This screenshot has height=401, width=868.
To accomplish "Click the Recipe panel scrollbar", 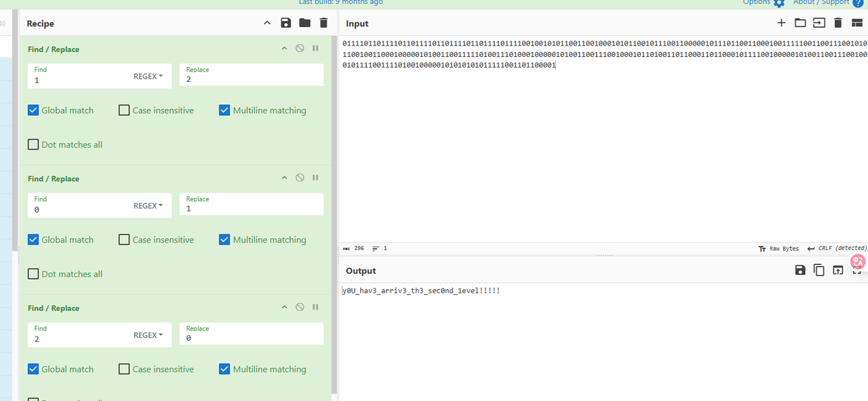I will (x=334, y=215).
